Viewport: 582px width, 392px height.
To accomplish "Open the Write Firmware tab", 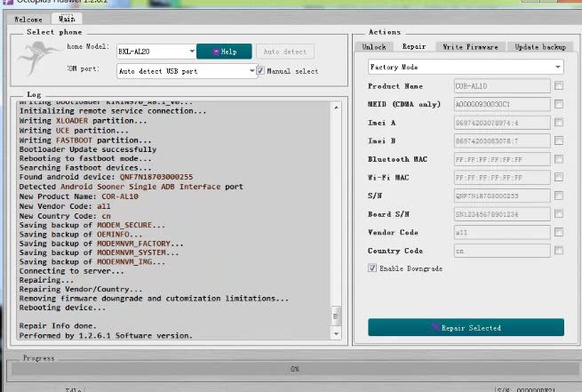I will pos(470,47).
